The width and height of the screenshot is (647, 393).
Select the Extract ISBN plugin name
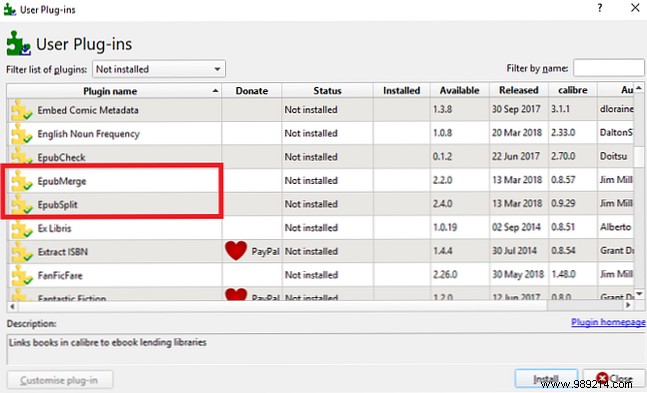[x=63, y=252]
